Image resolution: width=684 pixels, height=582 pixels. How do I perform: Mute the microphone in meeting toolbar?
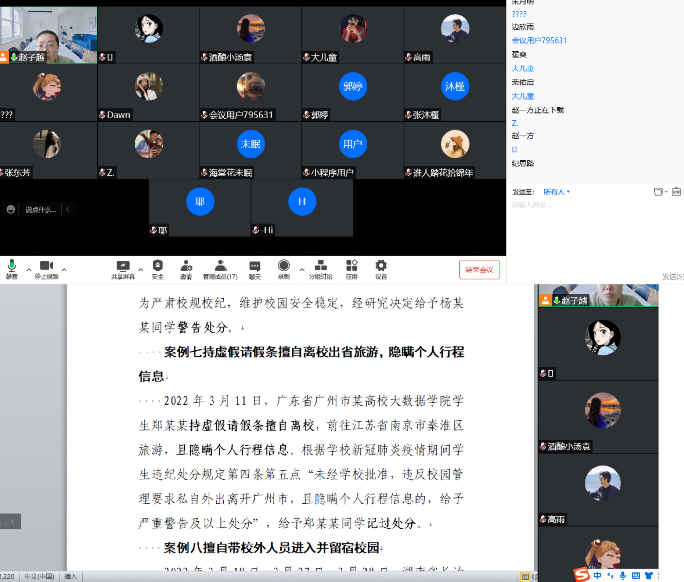12,266
